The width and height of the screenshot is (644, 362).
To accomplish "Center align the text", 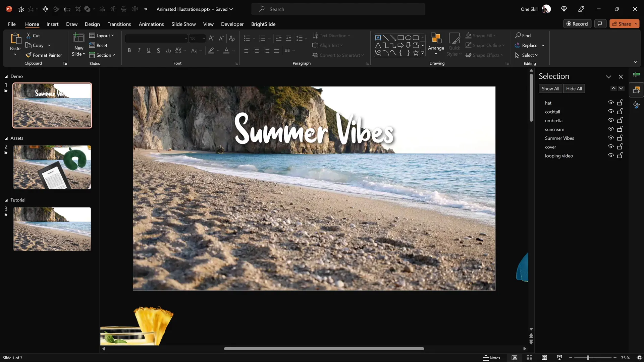I will [257, 50].
